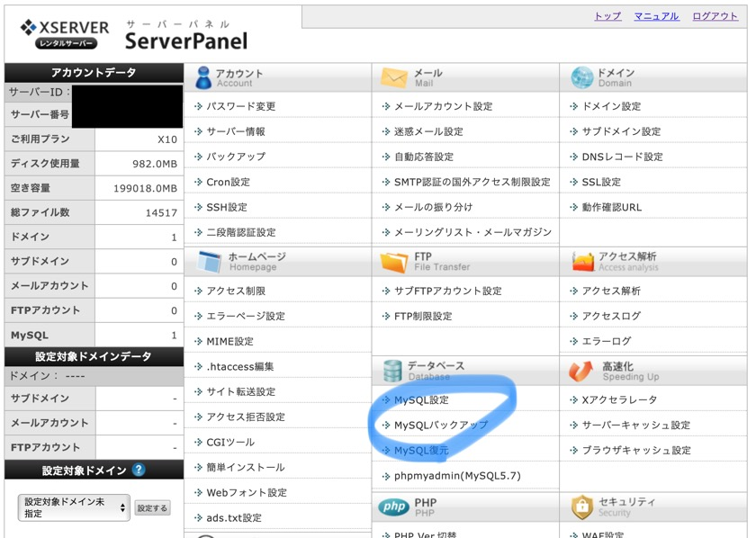Click the Mail envelope icon
Viewport: 756px width, 538px height.
tap(394, 78)
